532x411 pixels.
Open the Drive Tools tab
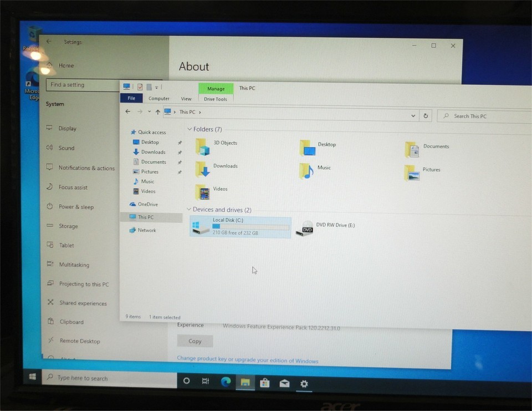(216, 99)
